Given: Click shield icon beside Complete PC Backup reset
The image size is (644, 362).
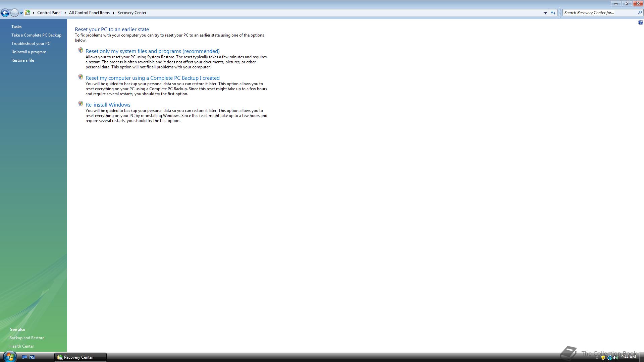Looking at the screenshot, I should click(80, 77).
